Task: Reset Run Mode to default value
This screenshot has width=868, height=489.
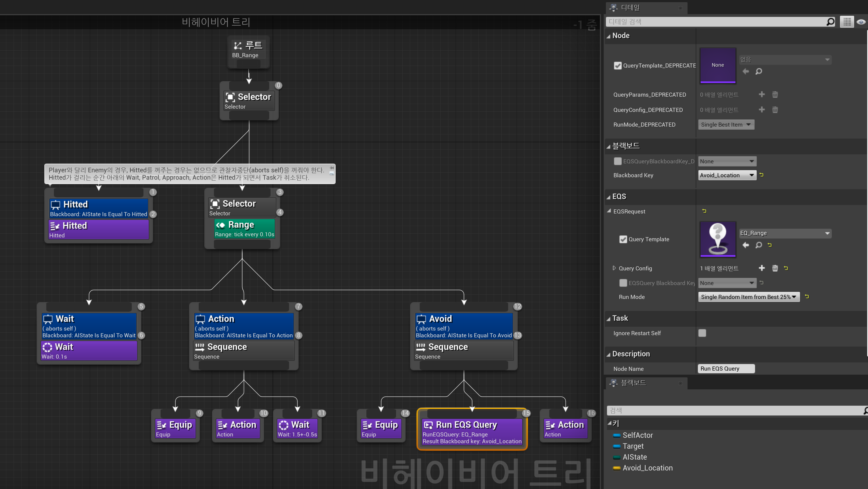Action: (807, 297)
